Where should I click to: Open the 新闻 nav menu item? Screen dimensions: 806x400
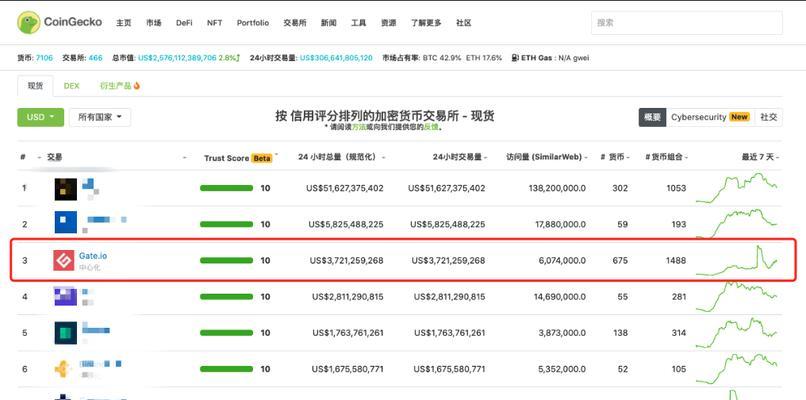tap(329, 23)
